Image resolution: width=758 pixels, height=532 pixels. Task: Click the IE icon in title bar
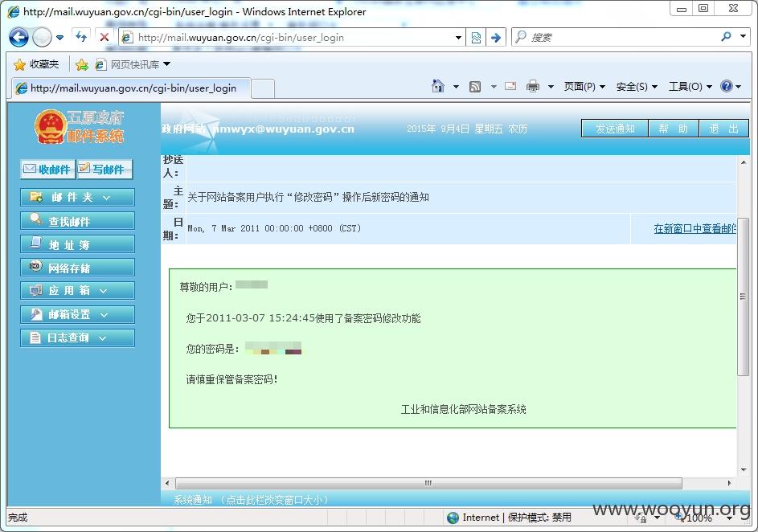point(14,11)
